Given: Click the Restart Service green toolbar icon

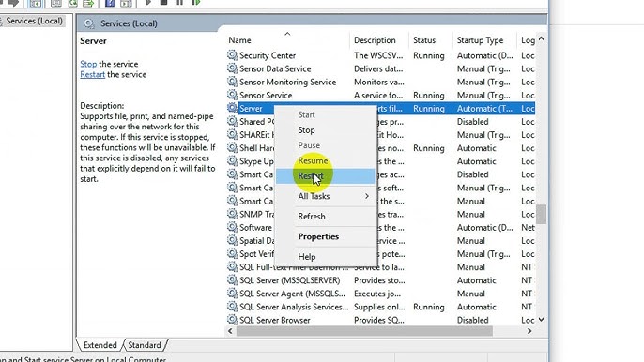Looking at the screenshot, I should pyautogui.click(x=196, y=3).
